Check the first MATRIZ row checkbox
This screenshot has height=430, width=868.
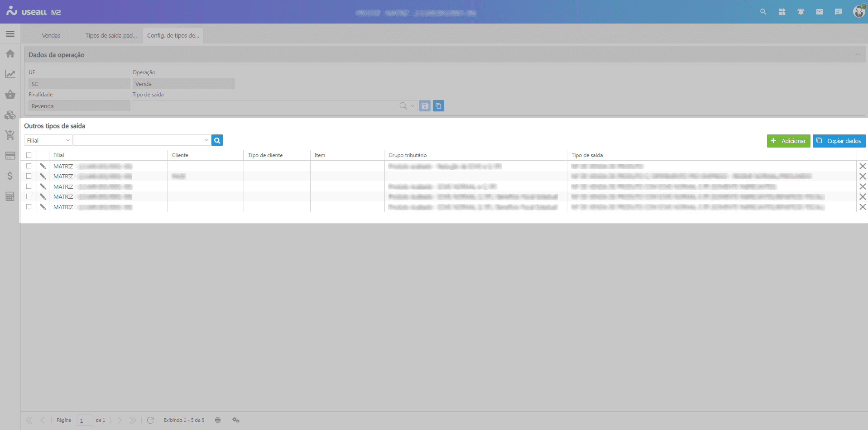pyautogui.click(x=29, y=166)
